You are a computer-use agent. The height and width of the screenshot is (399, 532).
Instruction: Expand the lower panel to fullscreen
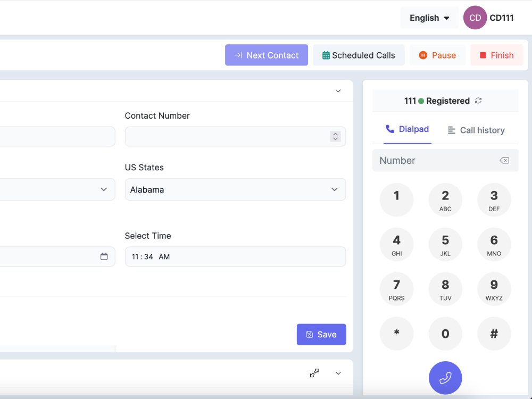[x=314, y=373]
